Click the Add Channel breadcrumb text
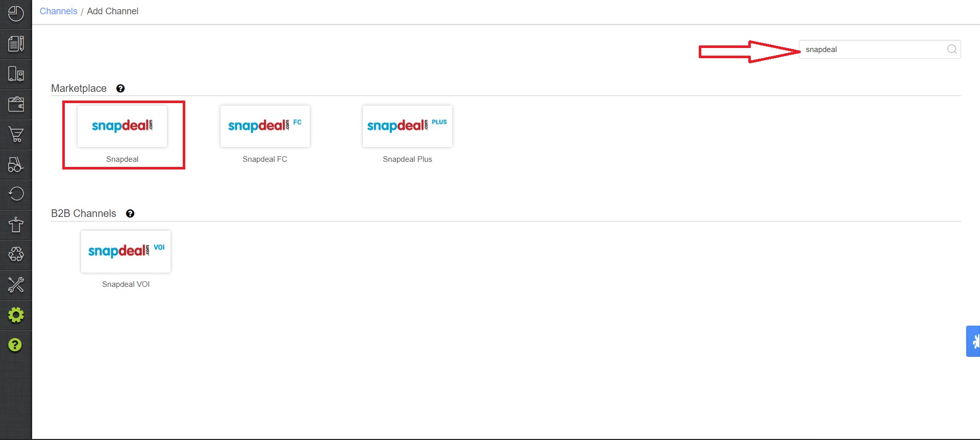Screen dimensions: 980x440 pos(113,11)
